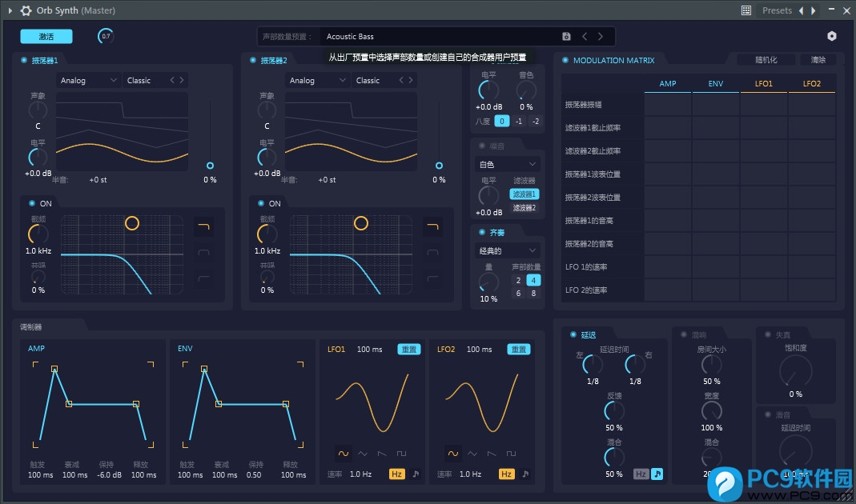Open the Presets menu in title bar
The image size is (856, 504).
777,10
